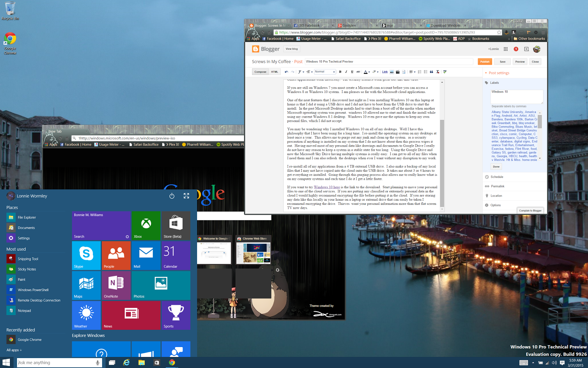Click the Undo arrow in the Blogger editor
The height and width of the screenshot is (368, 588).
point(286,72)
